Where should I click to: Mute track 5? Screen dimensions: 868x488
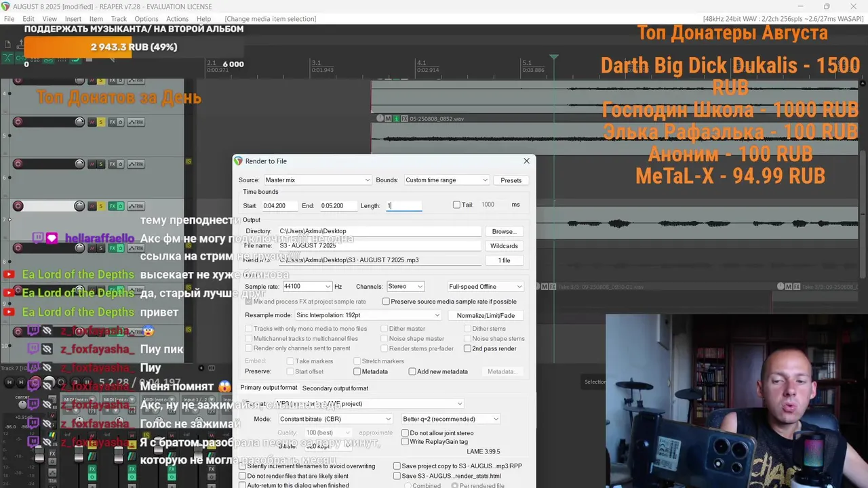[x=92, y=122]
